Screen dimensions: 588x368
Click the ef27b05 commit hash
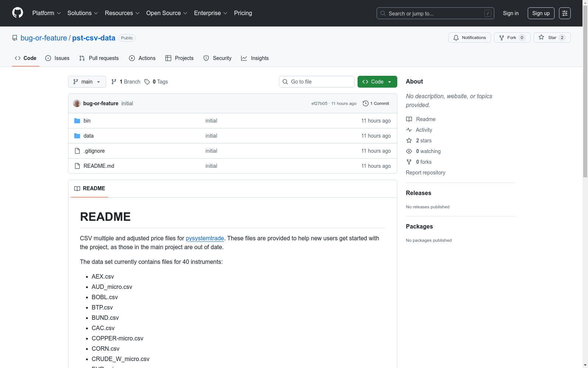(x=319, y=103)
